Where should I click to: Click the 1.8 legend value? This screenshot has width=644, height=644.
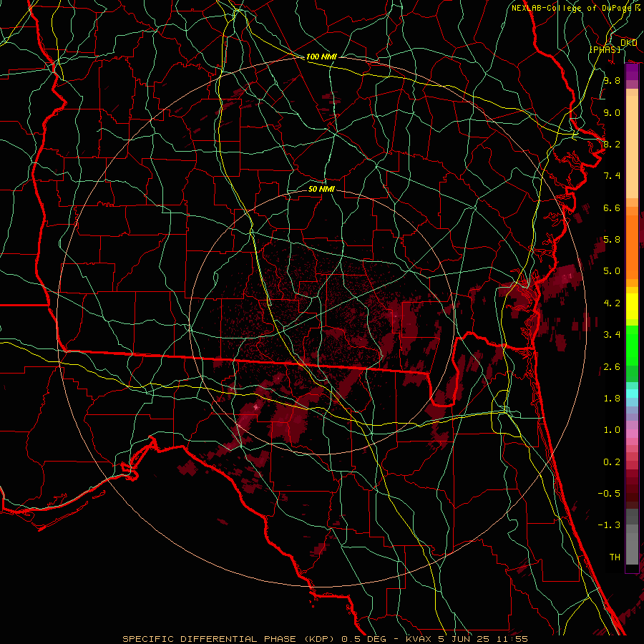[612, 399]
